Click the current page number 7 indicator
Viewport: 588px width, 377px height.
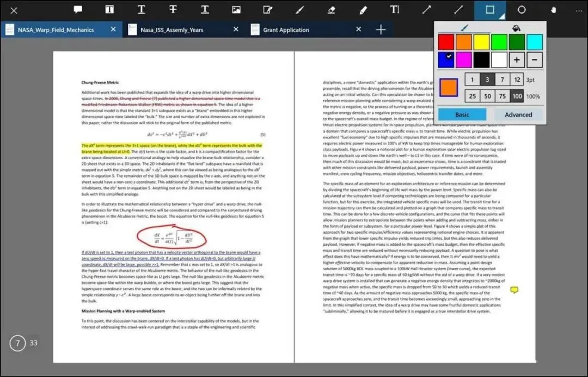(17, 343)
